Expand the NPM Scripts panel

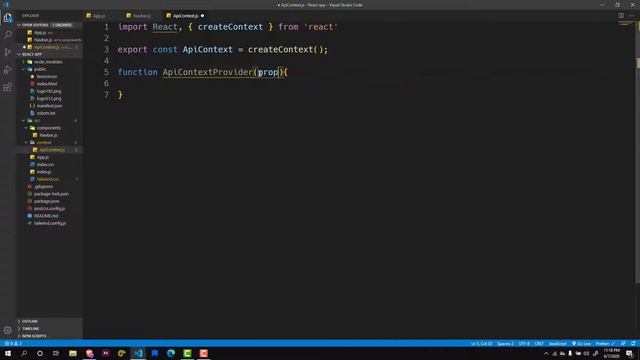(49, 336)
